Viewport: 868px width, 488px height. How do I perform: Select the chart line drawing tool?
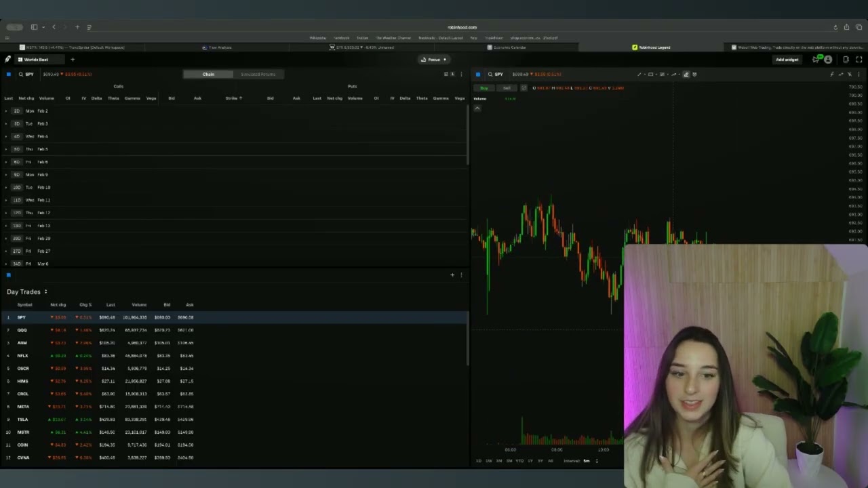[639, 75]
